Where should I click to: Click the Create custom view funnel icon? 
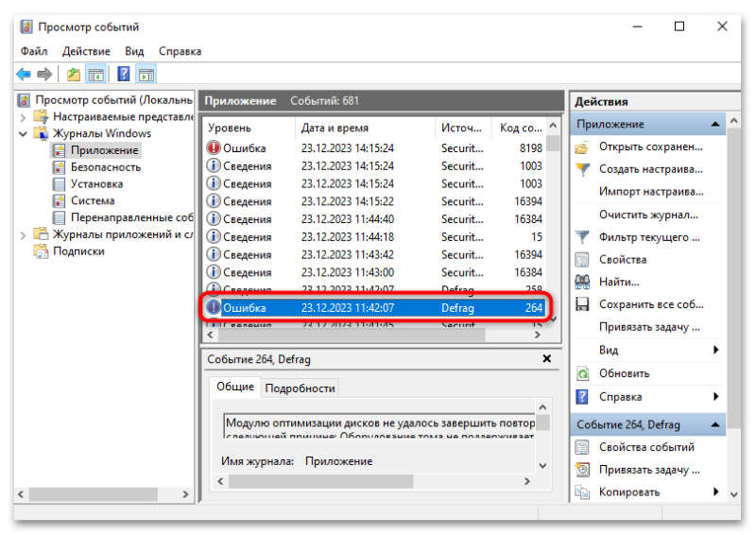coord(582,169)
